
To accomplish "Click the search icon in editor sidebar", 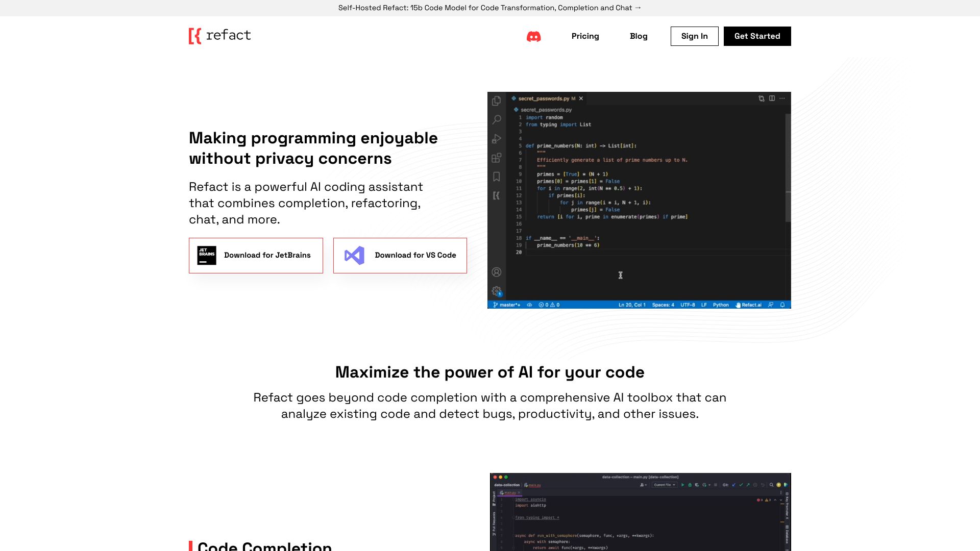I will tap(498, 119).
